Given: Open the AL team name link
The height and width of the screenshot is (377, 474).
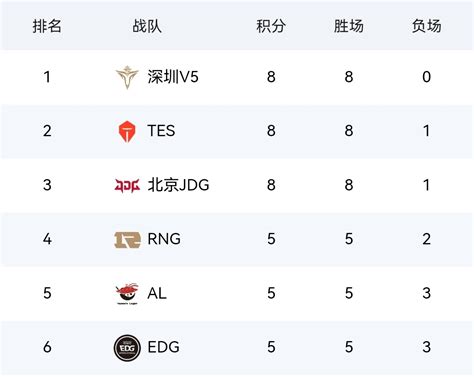Looking at the screenshot, I should [157, 293].
